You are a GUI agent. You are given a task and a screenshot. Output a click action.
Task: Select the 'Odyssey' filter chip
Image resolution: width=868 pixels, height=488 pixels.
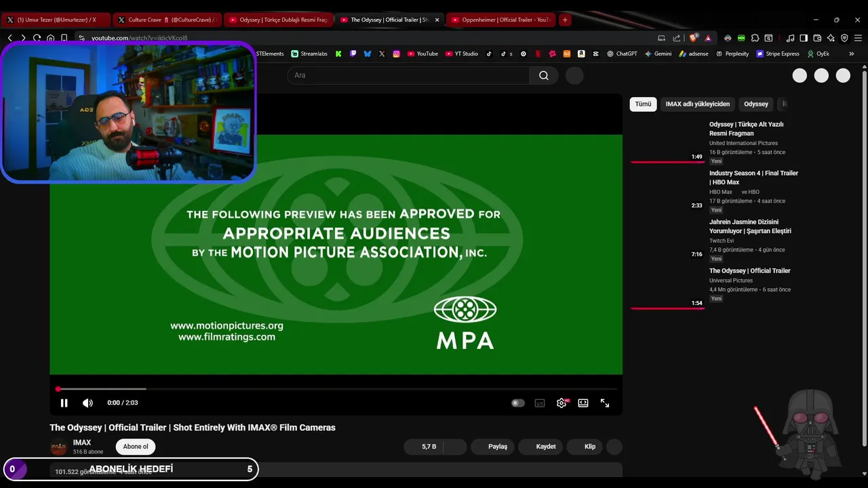point(756,104)
